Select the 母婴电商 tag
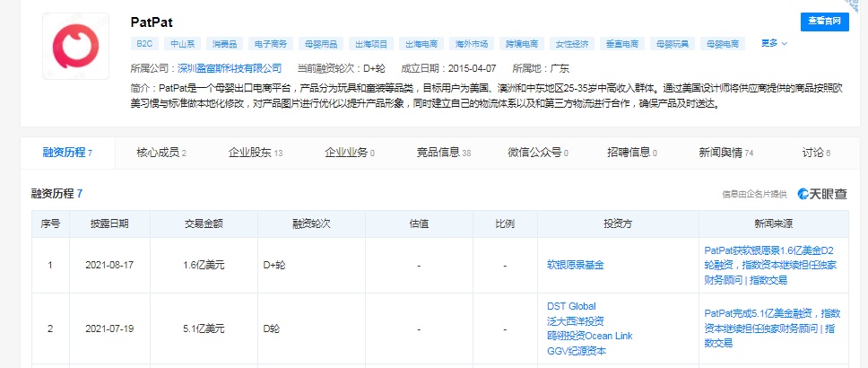Screen dimensions: 868x368 coord(723,44)
